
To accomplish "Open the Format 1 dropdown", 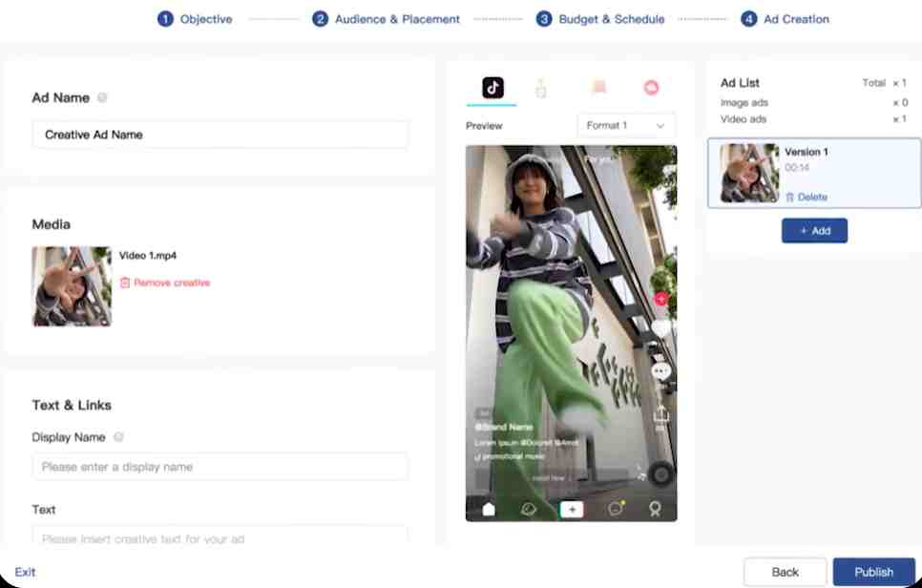I will 626,126.
